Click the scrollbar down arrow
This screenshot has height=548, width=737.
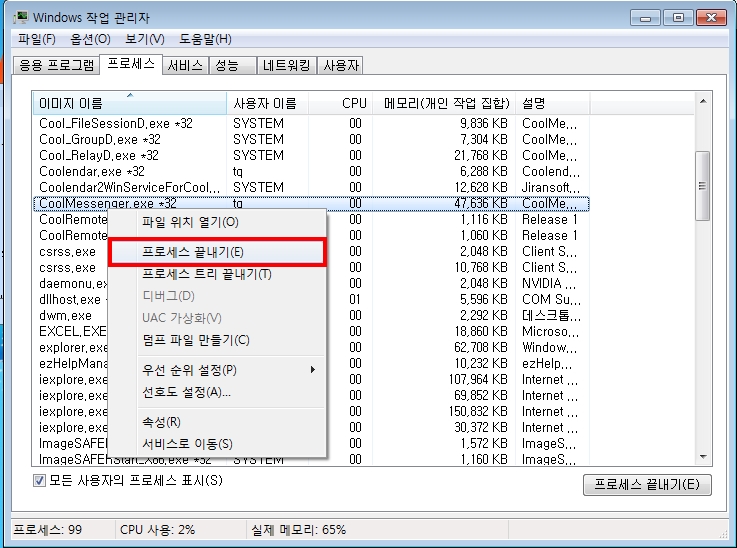[x=703, y=456]
